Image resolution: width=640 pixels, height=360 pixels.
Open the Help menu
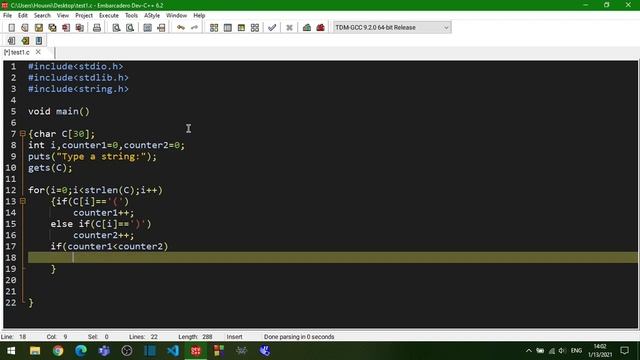coord(199,16)
